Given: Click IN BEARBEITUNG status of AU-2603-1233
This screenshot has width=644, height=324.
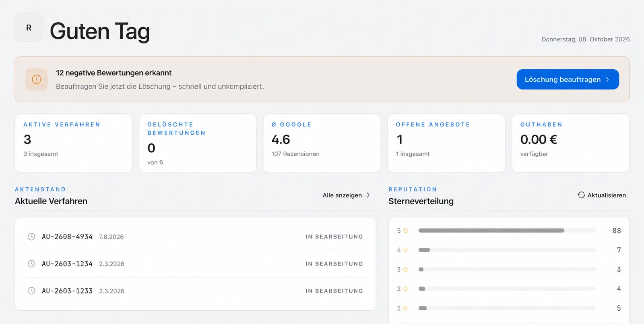Looking at the screenshot, I should point(334,291).
